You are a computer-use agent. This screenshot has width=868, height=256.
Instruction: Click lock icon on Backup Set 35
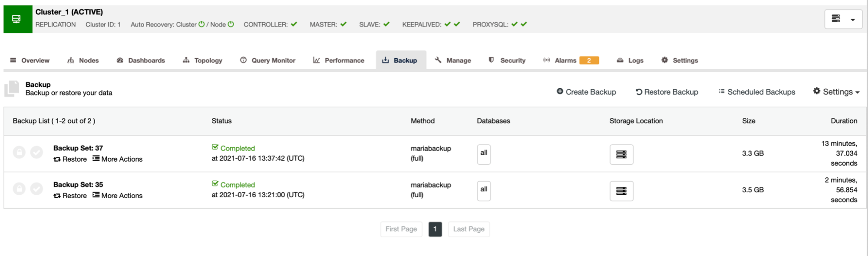click(19, 189)
